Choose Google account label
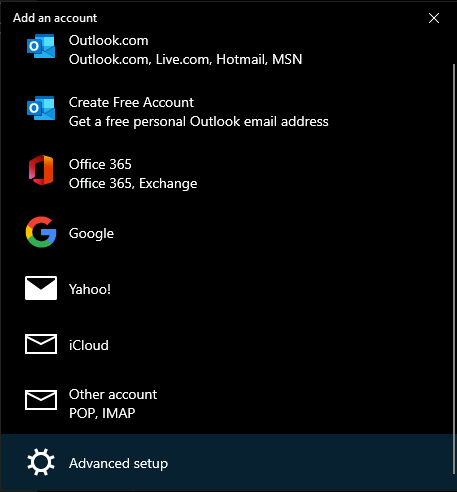The image size is (457, 492). (91, 234)
